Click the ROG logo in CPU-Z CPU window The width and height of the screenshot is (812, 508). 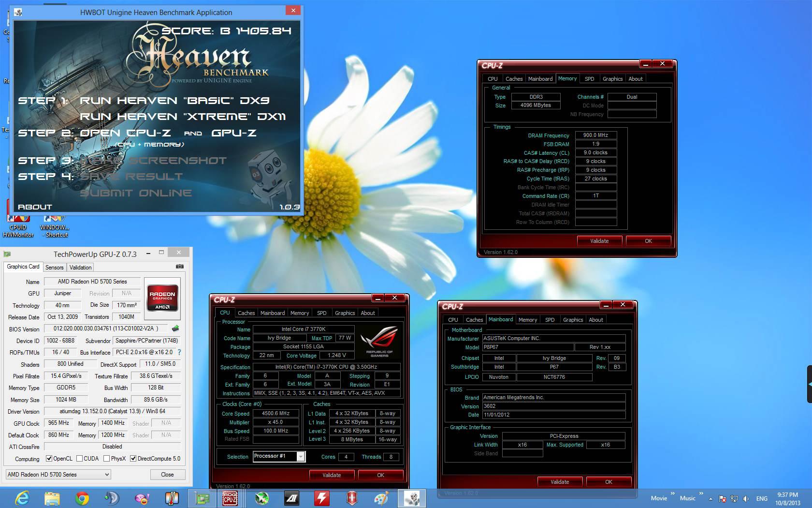pos(379,342)
